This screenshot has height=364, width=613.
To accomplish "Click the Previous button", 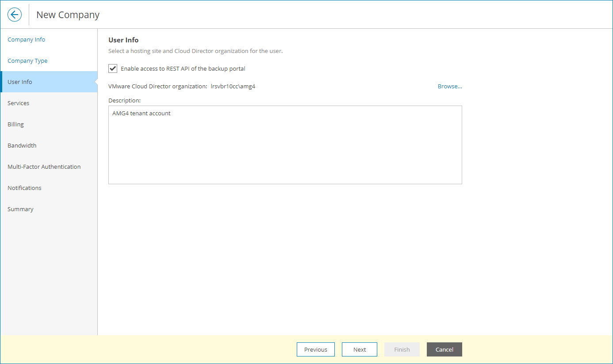I will [315, 349].
